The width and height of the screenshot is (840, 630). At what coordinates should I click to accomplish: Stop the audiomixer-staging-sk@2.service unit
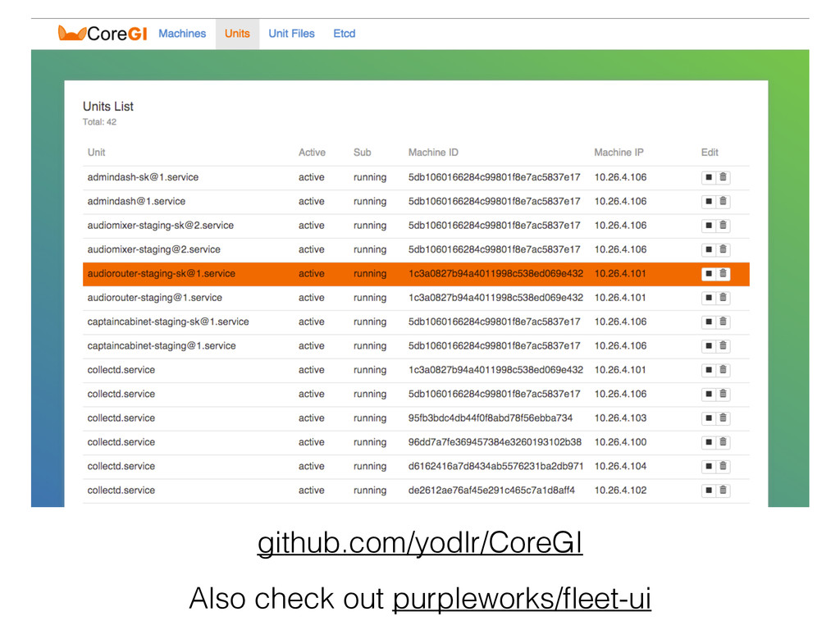708,226
